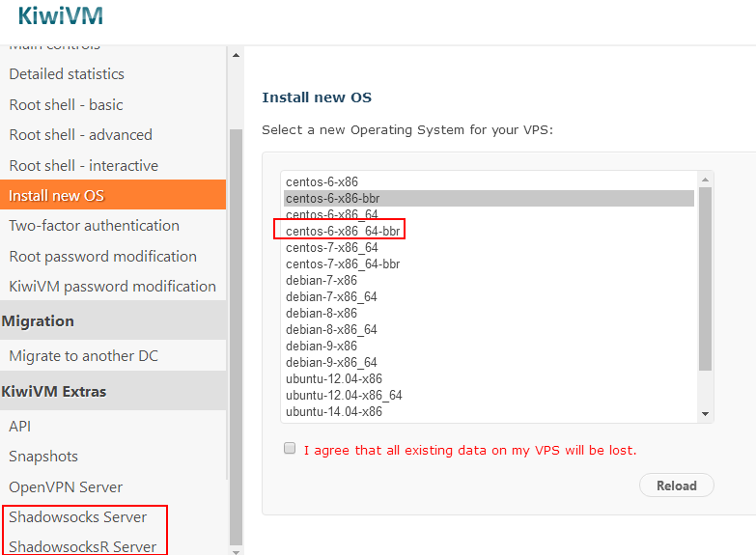Select centos-6-x86_64 option
Screen dimensions: 756x555
489,214
